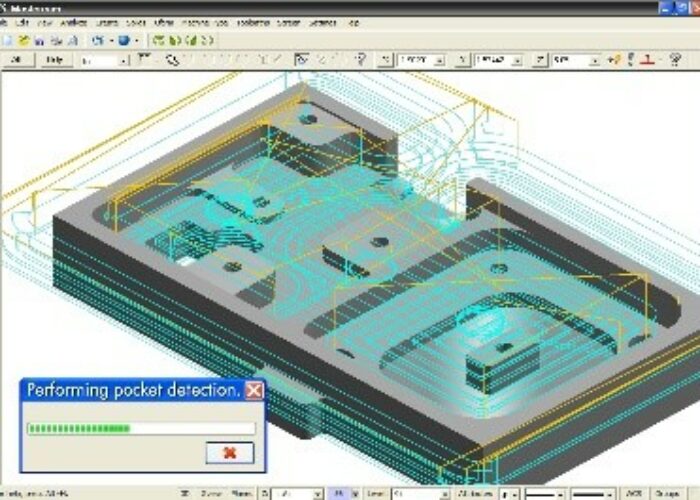Select the magnifier zoom icon
Screen dimensions: 700x500
tap(171, 60)
